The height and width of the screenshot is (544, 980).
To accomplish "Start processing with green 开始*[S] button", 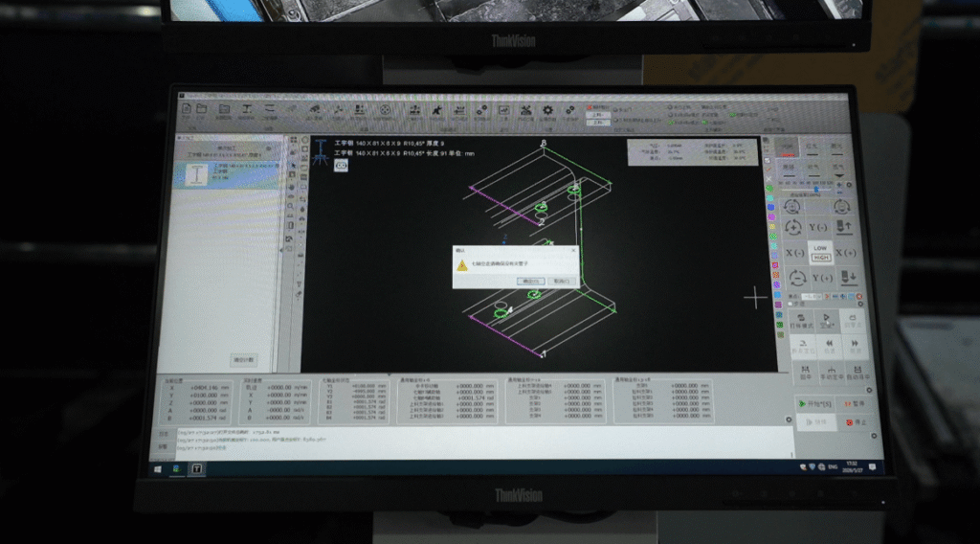I will pos(815,404).
